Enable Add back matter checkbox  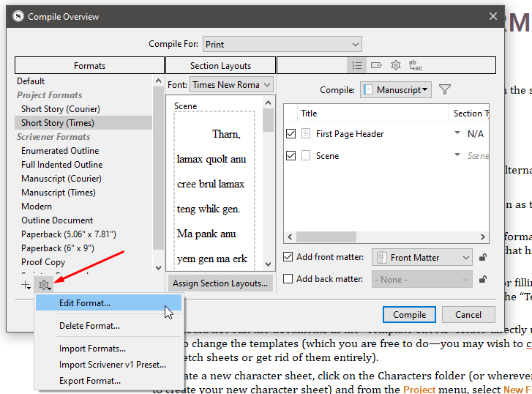point(288,279)
